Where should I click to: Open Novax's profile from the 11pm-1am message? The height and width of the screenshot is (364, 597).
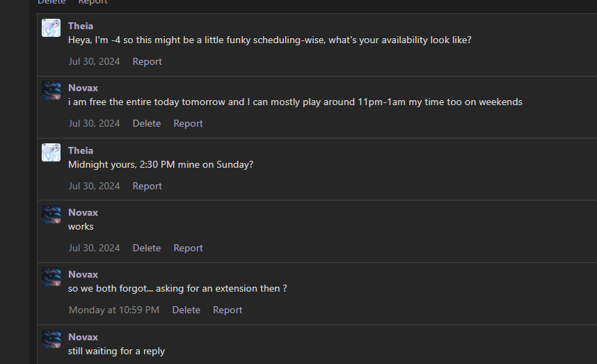click(x=83, y=88)
